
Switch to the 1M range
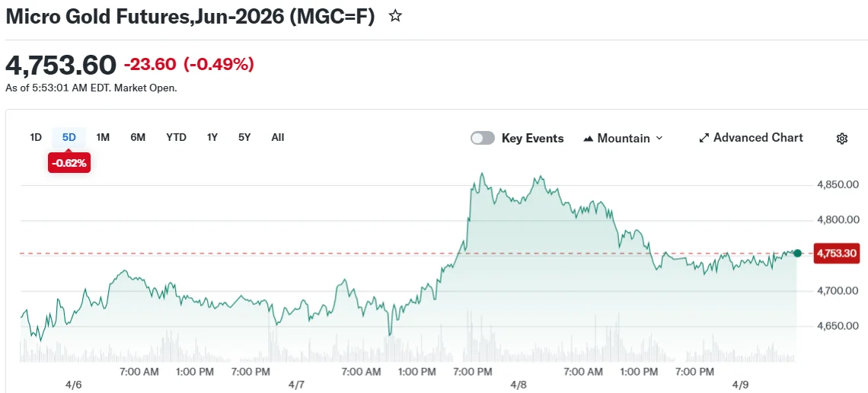coord(103,137)
